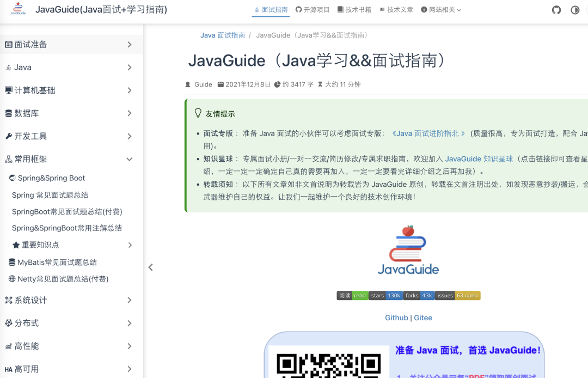
Task: Expand the 高性能 section chevron
Action: click(x=130, y=346)
